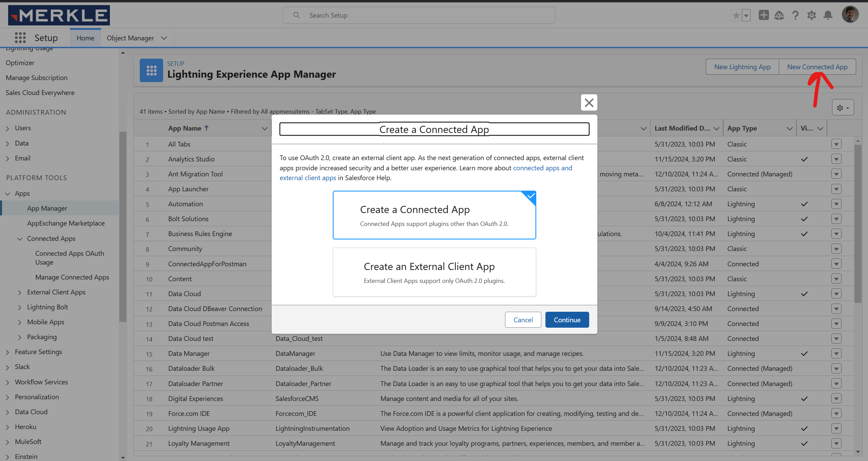This screenshot has width=868, height=461.
Task: Click Cancel in the dialog
Action: 523,320
